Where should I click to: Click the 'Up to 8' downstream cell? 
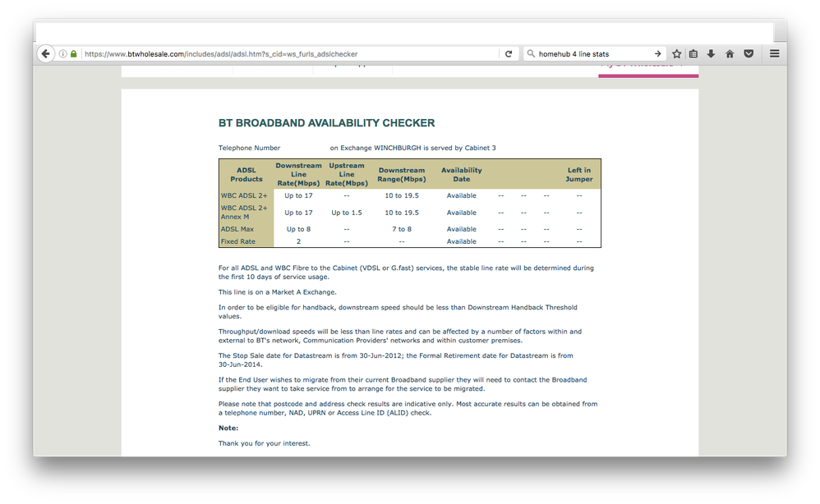(298, 229)
